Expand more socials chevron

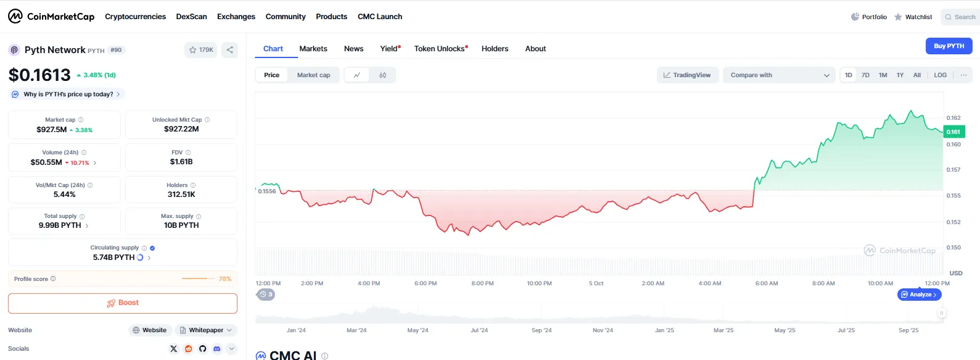[x=232, y=349]
